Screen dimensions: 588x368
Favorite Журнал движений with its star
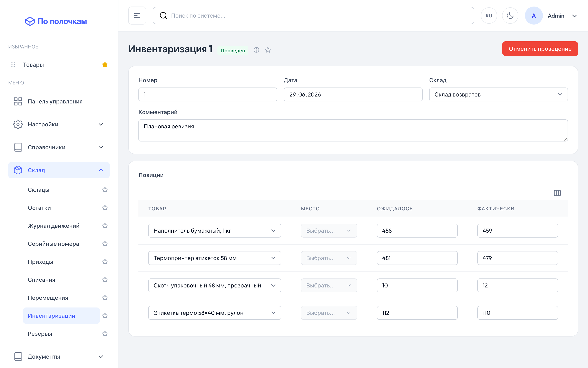click(105, 226)
